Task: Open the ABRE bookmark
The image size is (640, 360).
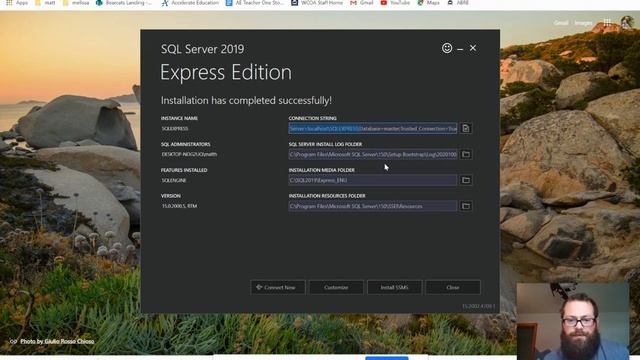Action: [458, 3]
